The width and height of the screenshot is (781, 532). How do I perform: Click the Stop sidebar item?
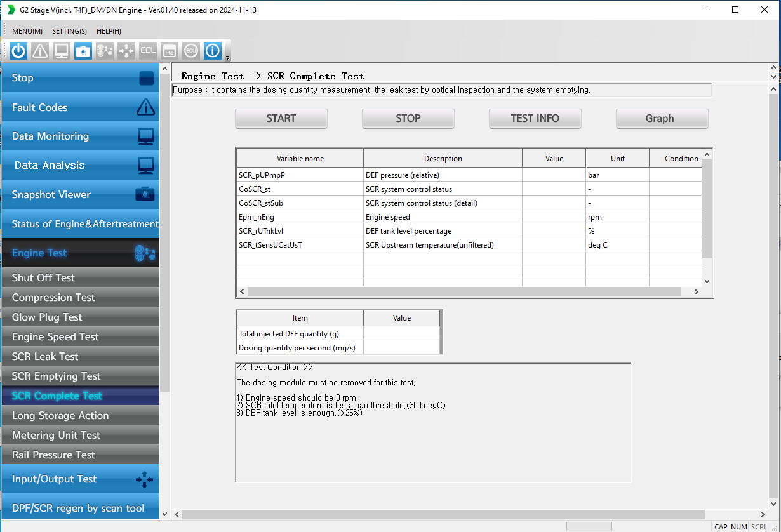click(x=80, y=78)
